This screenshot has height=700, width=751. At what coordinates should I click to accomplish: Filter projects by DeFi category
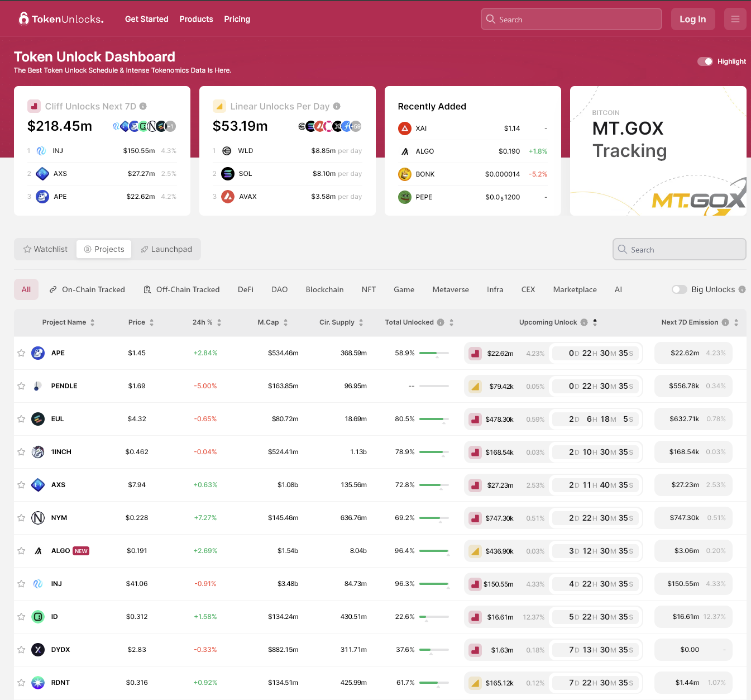[x=246, y=289]
